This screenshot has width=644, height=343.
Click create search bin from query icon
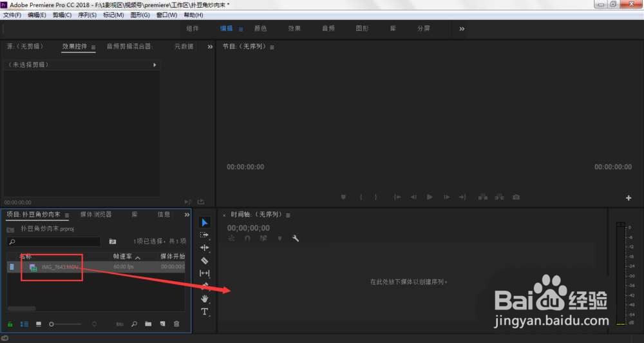(x=113, y=241)
